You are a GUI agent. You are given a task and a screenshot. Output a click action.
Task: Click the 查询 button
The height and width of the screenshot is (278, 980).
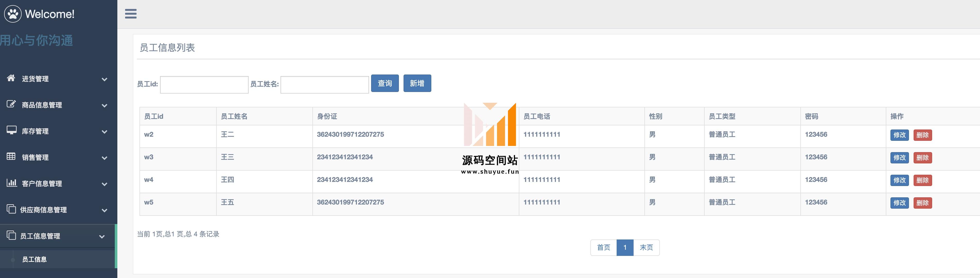pyautogui.click(x=385, y=83)
